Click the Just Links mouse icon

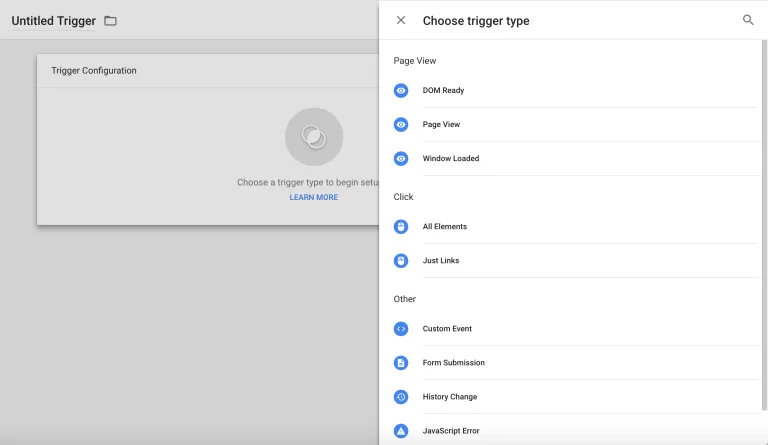pos(401,260)
